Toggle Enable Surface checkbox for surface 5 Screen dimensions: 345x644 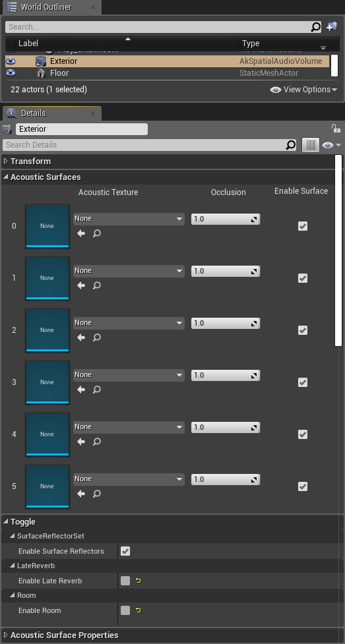click(x=303, y=486)
